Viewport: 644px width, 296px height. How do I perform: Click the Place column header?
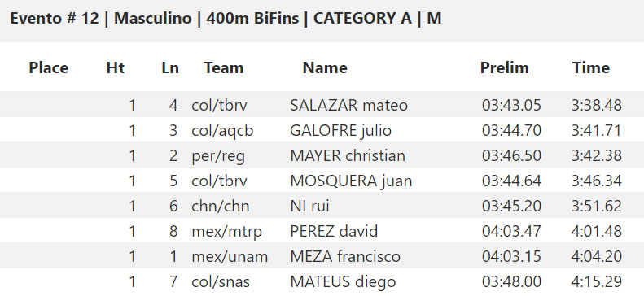tap(49, 67)
